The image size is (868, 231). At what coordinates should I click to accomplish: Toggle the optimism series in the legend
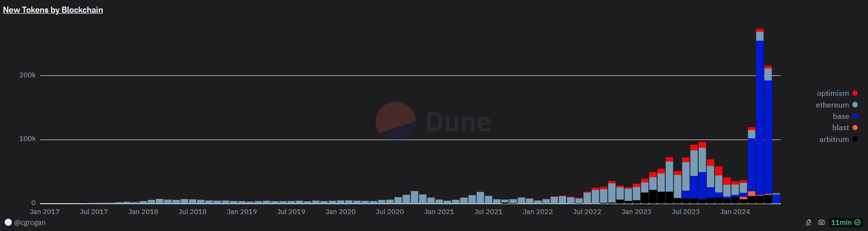837,93
